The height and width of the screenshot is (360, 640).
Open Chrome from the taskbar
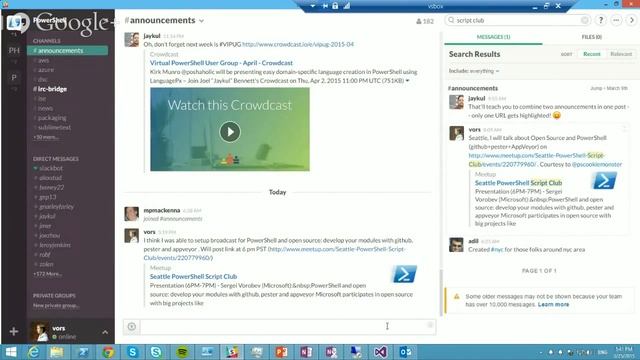tap(108, 352)
